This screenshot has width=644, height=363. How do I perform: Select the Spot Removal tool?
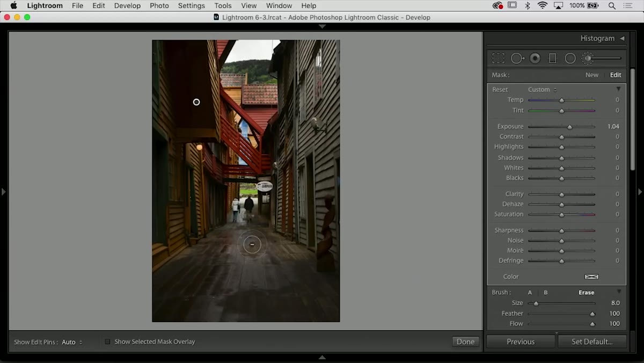[x=517, y=58]
